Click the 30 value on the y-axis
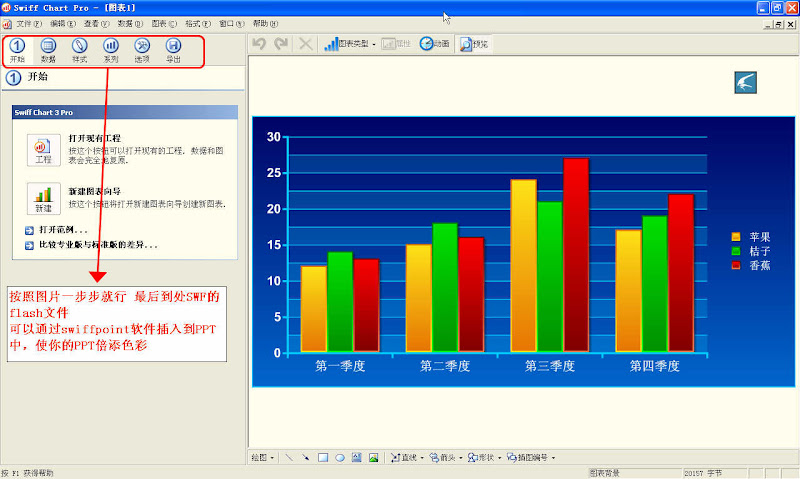The width and height of the screenshot is (800, 479). coord(274,137)
